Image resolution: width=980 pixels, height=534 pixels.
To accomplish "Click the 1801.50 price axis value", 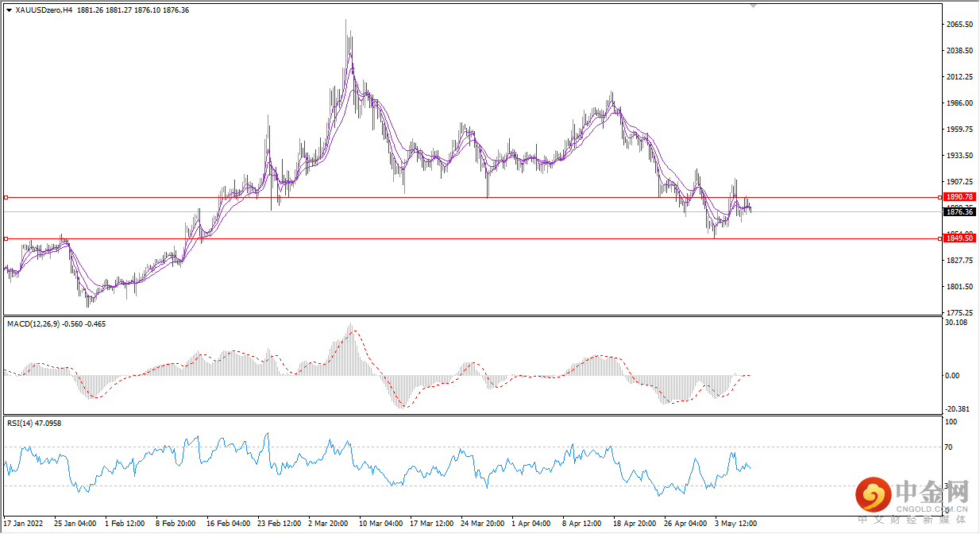I will [960, 287].
